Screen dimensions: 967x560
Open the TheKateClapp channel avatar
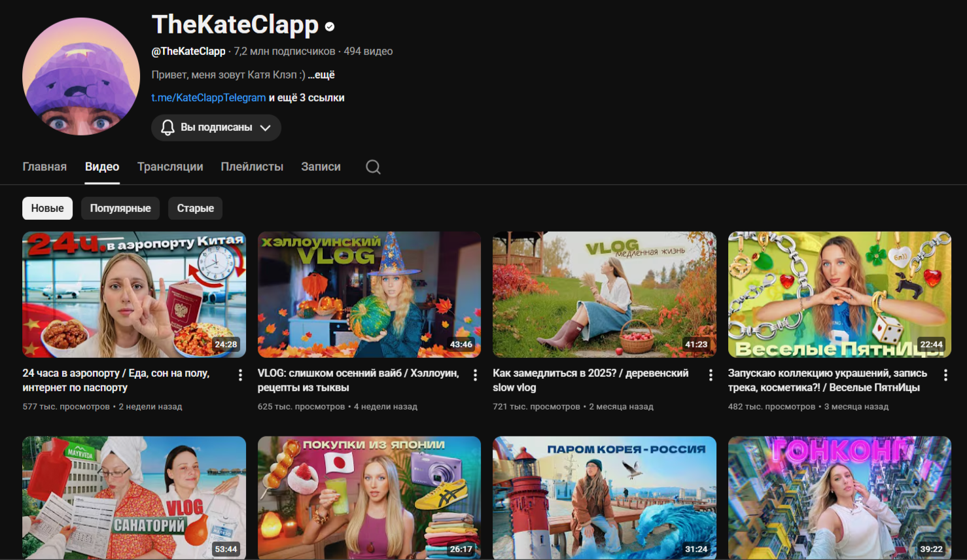[x=81, y=77]
